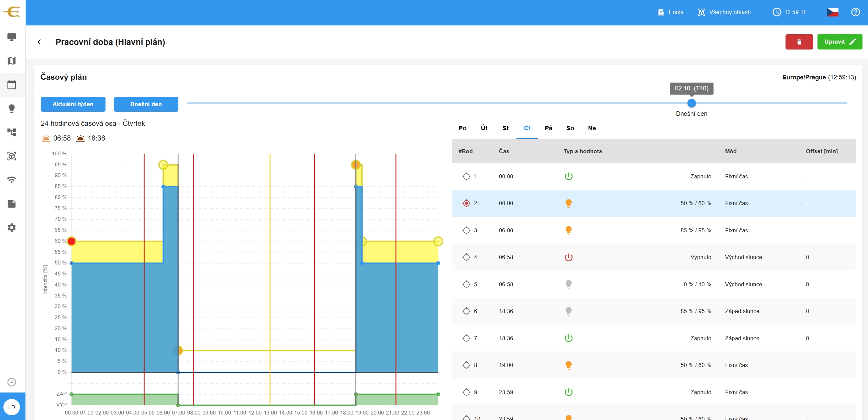
Task: Open the dashboard monitor sidebar icon
Action: point(12,37)
